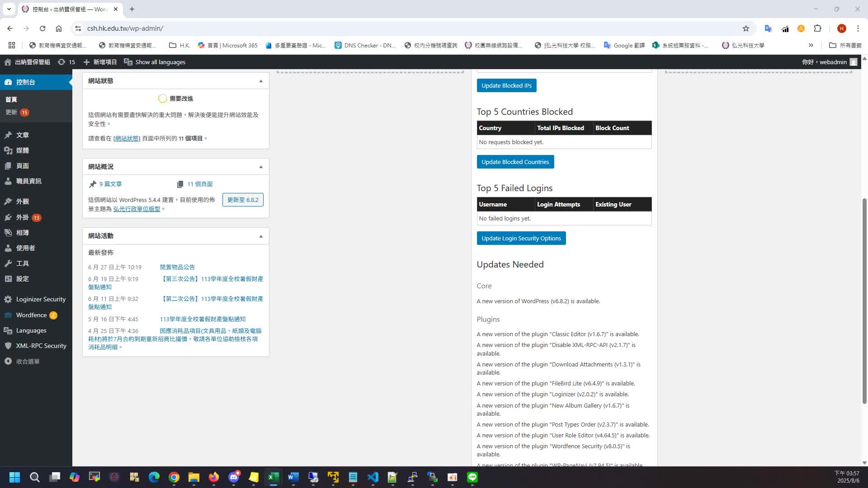The image size is (868, 488).
Task: Bookmark this page with star icon
Action: point(745,28)
